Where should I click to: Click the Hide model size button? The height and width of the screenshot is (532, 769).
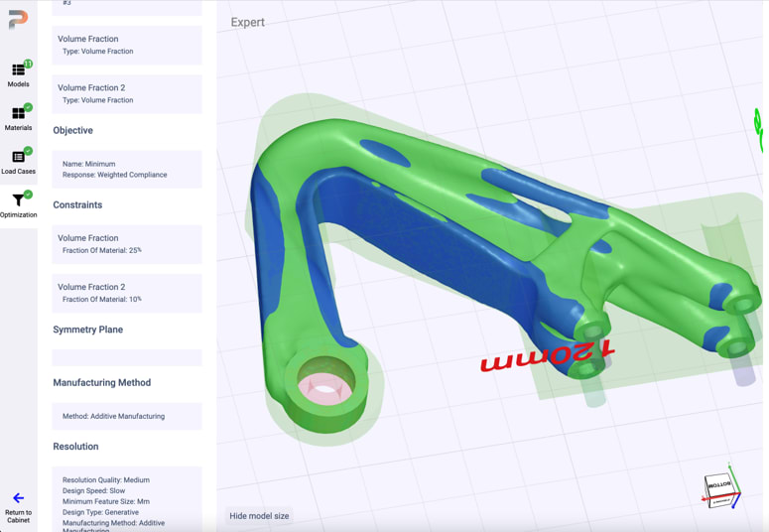(x=259, y=516)
